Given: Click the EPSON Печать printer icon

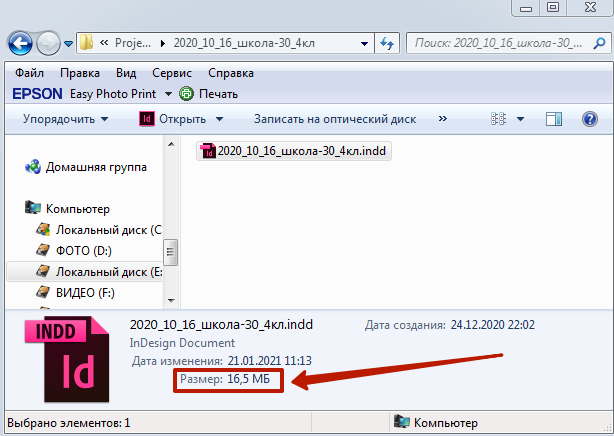Looking at the screenshot, I should click(186, 93).
